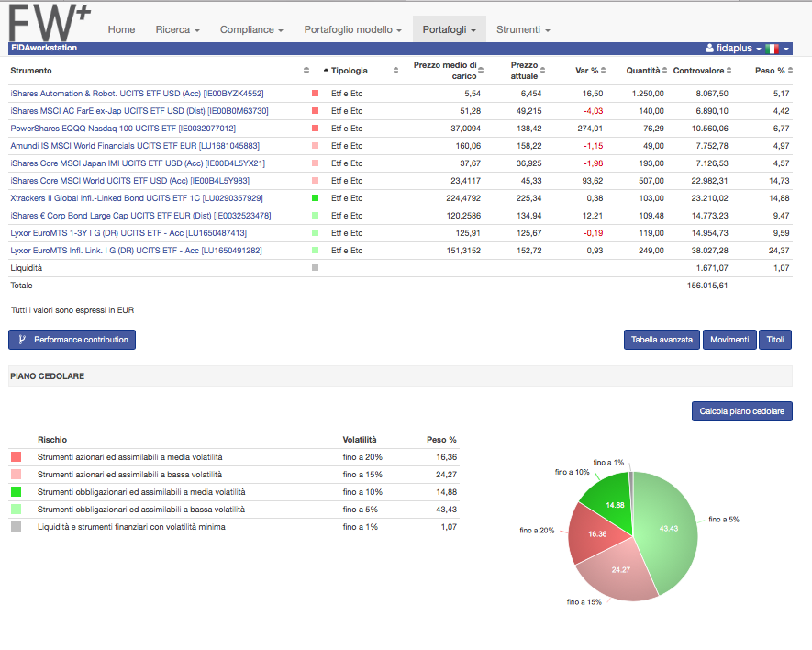
Task: Open the language dropdown arrow next to flag
Action: coord(786,49)
